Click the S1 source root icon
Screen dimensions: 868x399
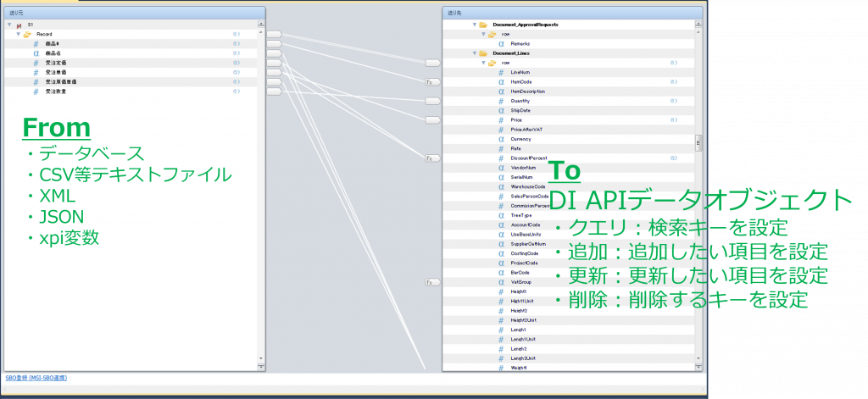19,25
